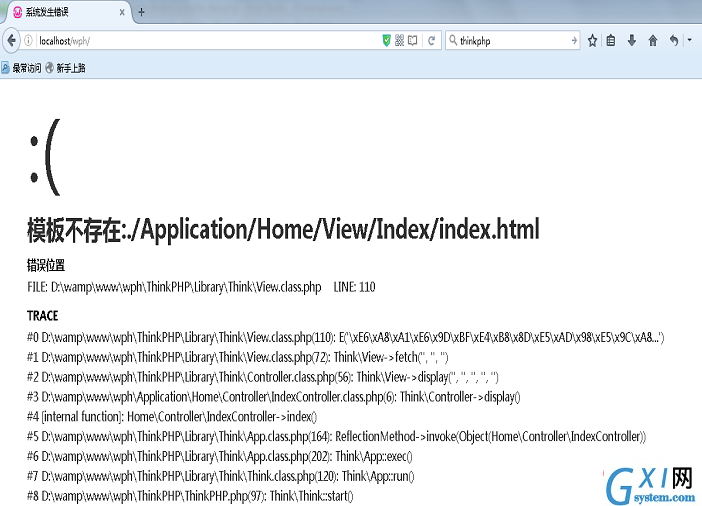Image resolution: width=702 pixels, height=506 pixels.
Task: Click the undo curved arrow icon
Action: pyautogui.click(x=674, y=41)
